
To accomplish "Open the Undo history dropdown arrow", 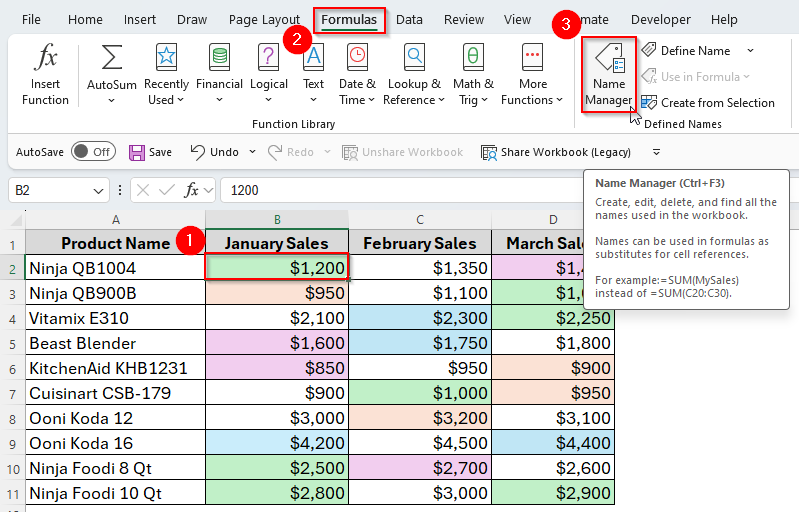I will [x=251, y=152].
